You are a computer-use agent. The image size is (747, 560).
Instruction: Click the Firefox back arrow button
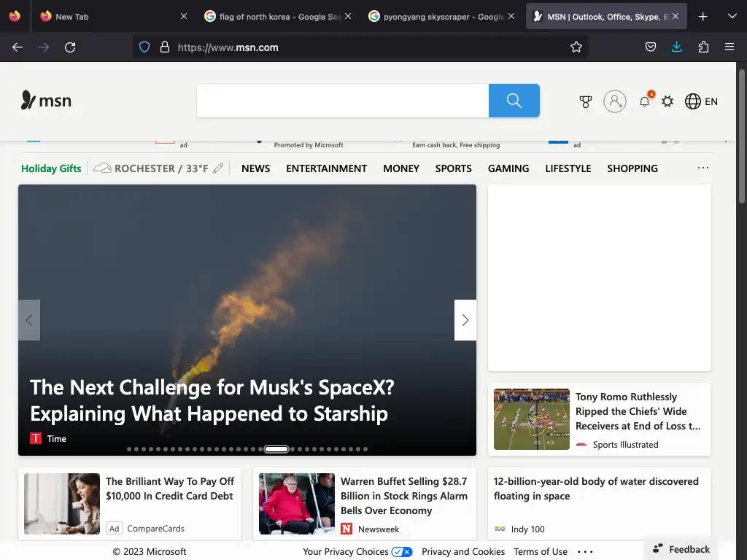[18, 47]
